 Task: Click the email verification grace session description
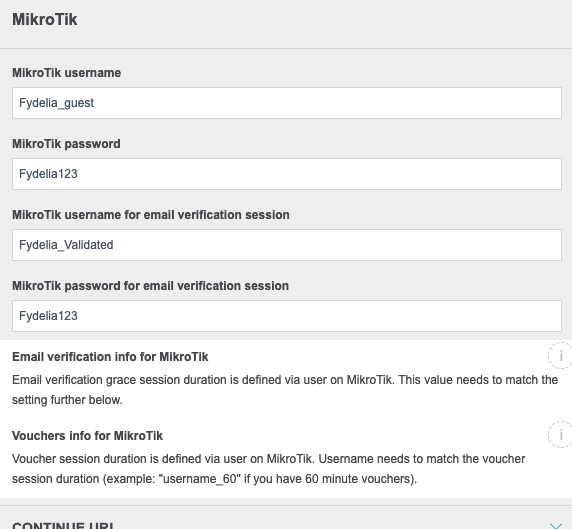pos(285,390)
